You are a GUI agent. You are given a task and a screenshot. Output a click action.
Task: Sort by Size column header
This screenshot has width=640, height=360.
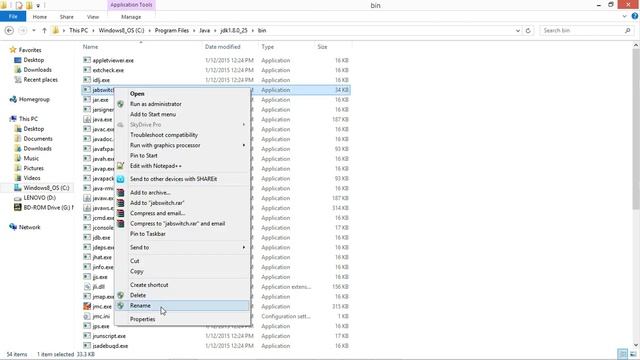pyautogui.click(x=333, y=47)
